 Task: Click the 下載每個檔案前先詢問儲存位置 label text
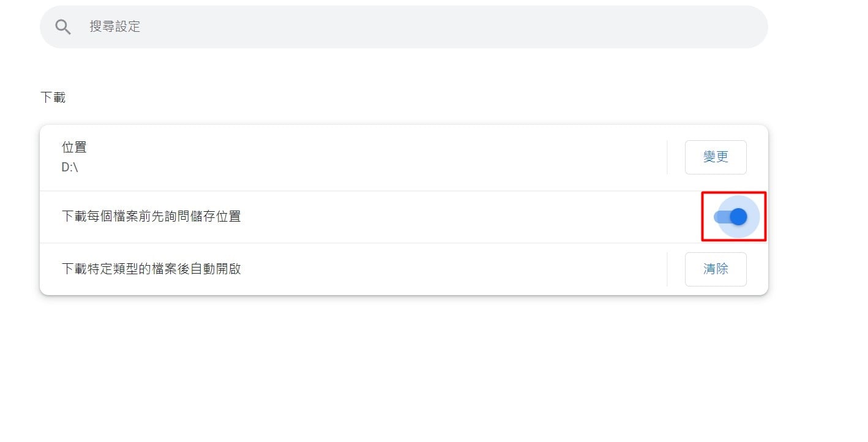[x=151, y=217]
